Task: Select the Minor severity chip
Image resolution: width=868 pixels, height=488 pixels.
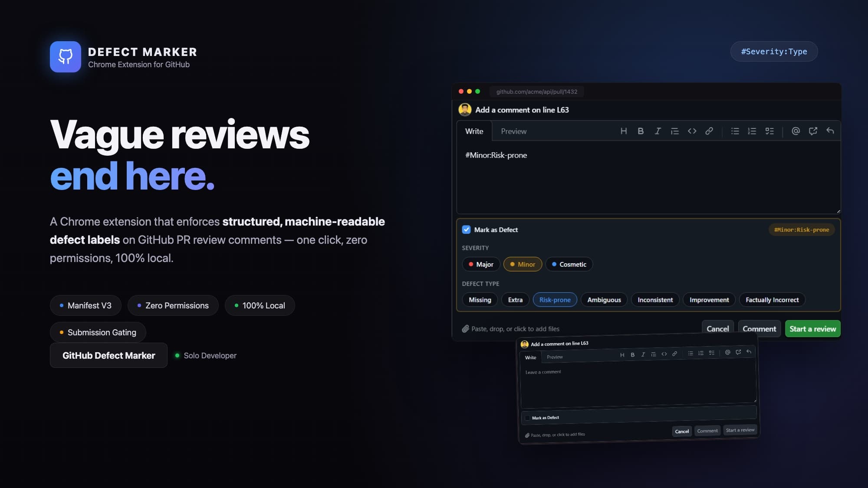Action: tap(523, 264)
